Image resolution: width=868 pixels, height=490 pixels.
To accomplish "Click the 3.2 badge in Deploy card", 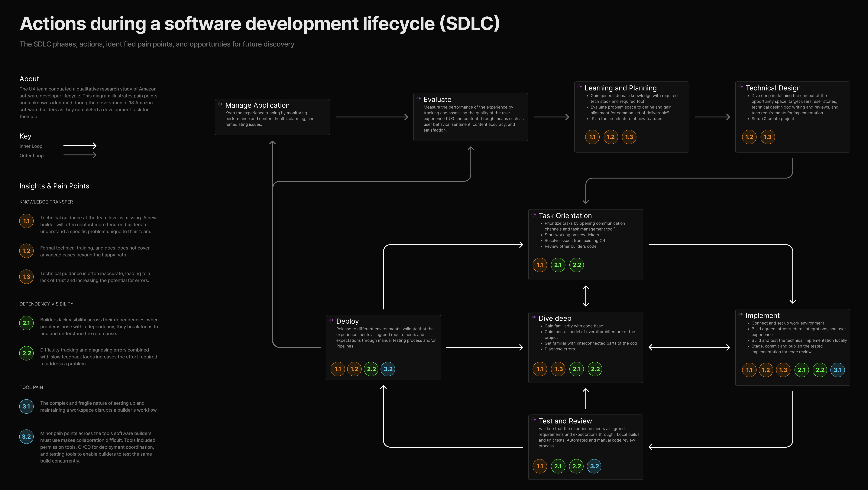I will (388, 369).
